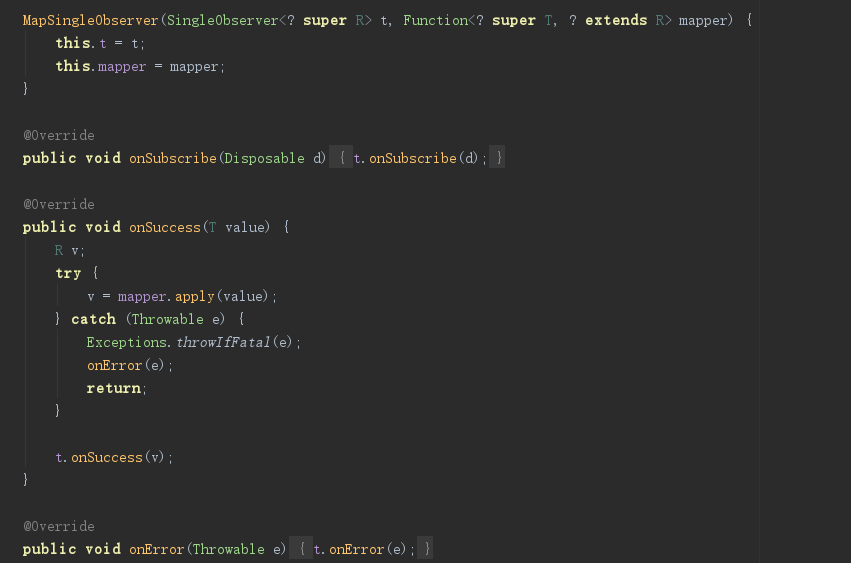Click the MapSingleObserver constructor name

pyautogui.click(x=91, y=21)
